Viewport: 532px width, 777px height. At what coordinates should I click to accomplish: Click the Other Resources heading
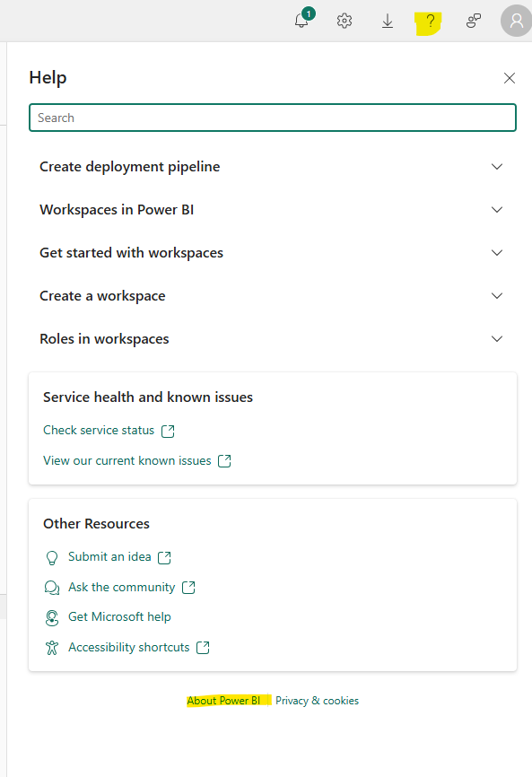tap(96, 524)
